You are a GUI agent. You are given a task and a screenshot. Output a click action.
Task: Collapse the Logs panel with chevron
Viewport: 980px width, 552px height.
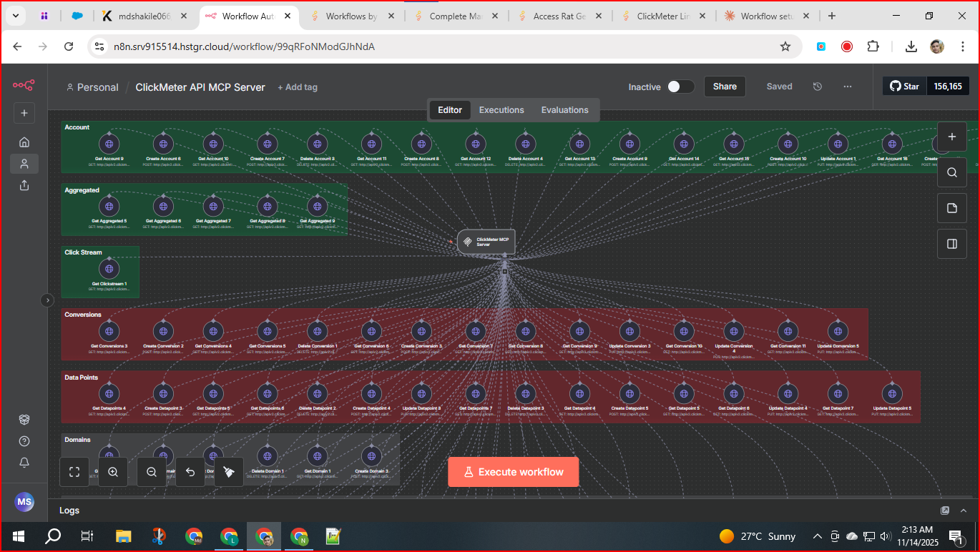click(x=962, y=511)
